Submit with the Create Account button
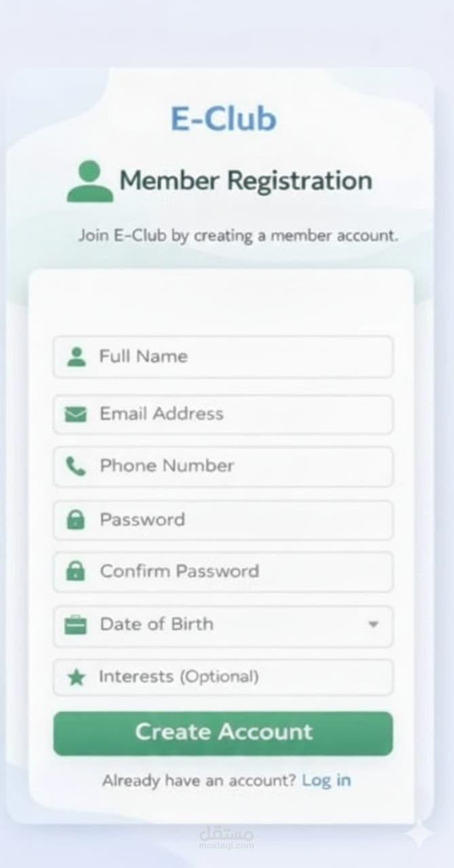Screen dimensions: 454x868 [223, 733]
